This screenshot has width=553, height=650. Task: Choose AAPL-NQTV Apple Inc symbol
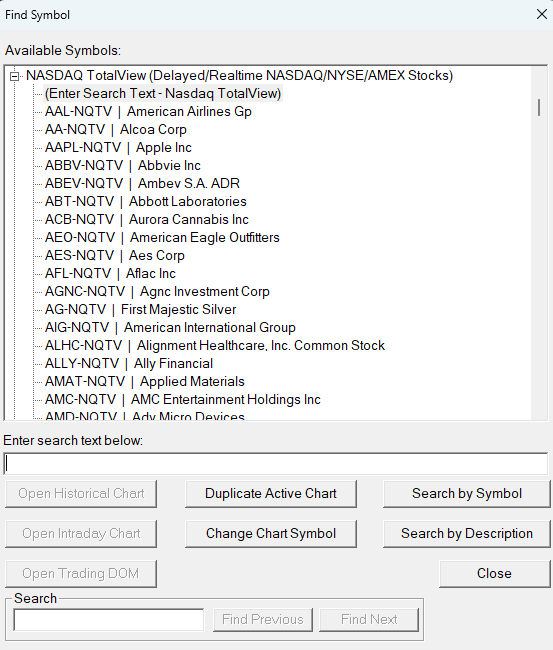[x=118, y=148]
